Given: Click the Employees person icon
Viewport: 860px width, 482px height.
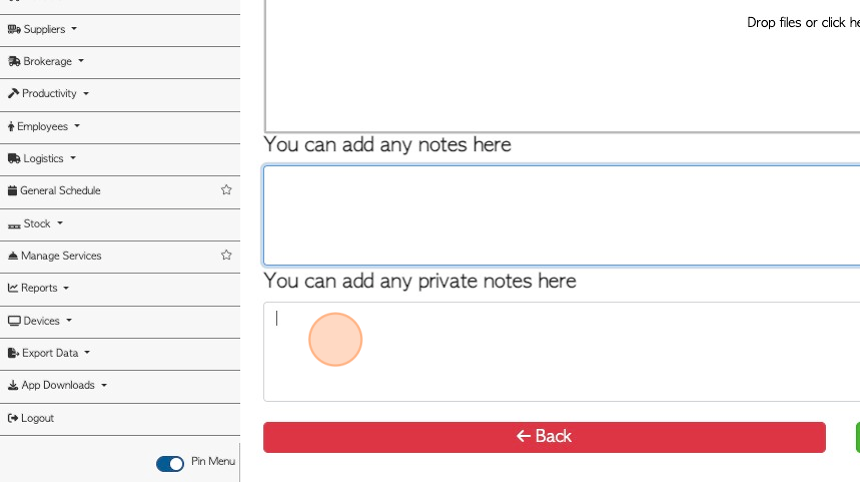Looking at the screenshot, I should click(11, 127).
